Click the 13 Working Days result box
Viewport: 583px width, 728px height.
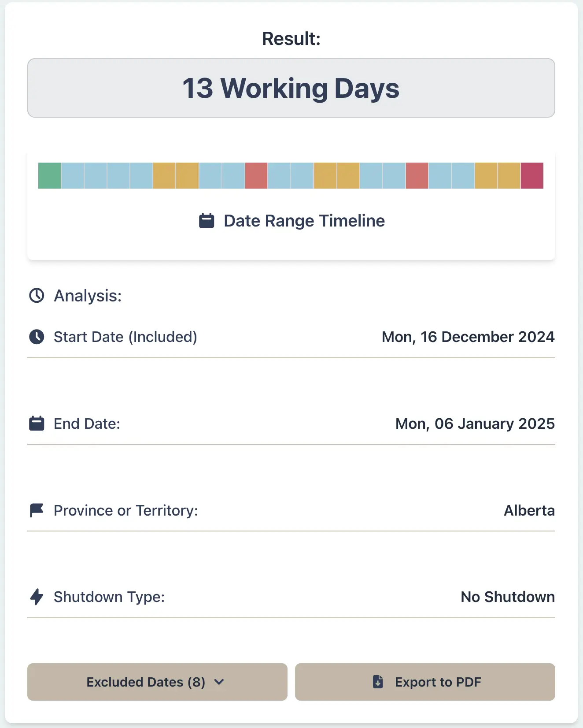[291, 88]
